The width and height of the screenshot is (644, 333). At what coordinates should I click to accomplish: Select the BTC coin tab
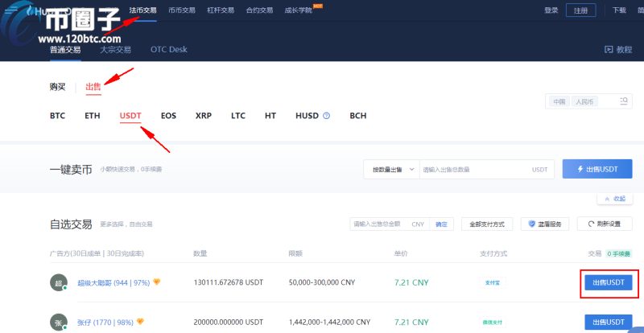[x=57, y=116]
